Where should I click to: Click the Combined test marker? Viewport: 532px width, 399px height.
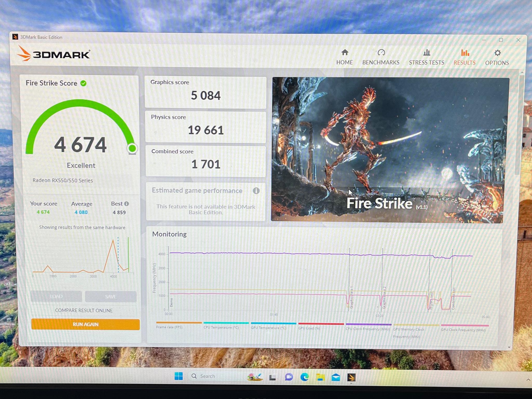453,298
